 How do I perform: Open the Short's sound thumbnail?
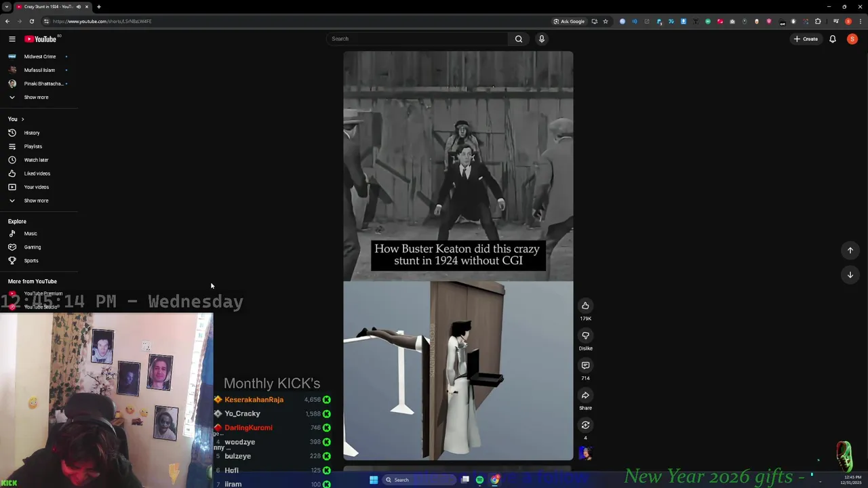(585, 453)
